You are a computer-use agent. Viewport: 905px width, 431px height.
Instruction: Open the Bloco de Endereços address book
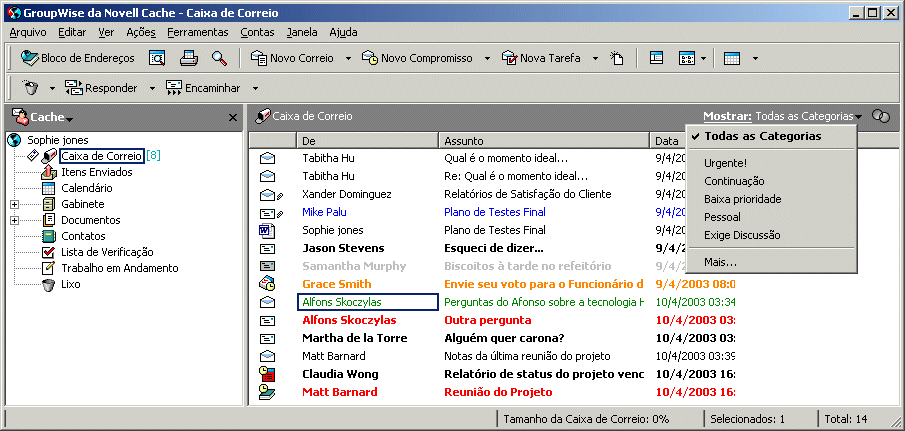tap(77, 58)
